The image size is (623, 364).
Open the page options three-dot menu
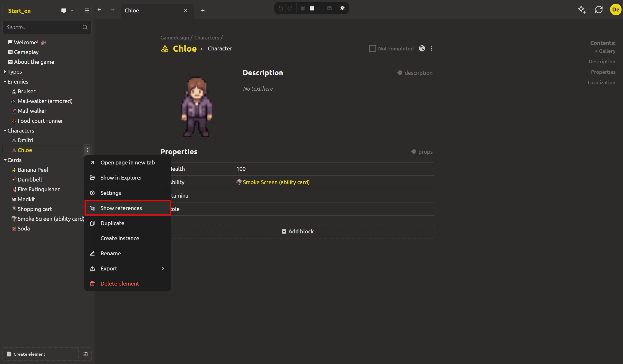pos(431,48)
